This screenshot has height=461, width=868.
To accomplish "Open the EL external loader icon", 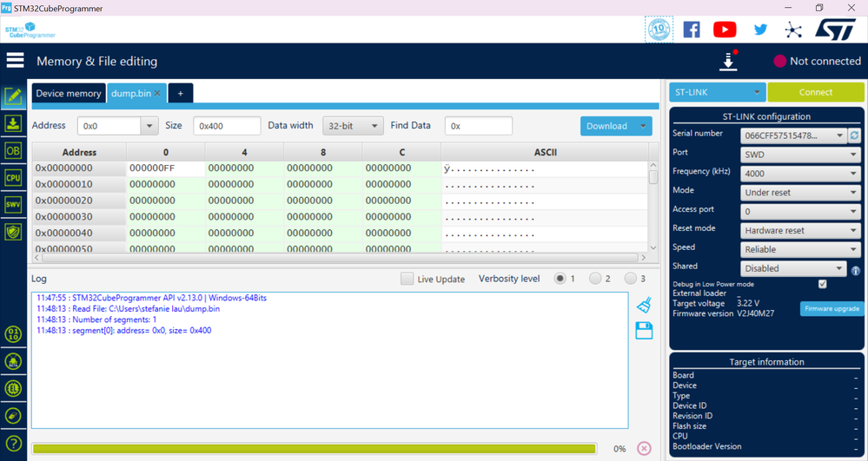I will tap(13, 388).
